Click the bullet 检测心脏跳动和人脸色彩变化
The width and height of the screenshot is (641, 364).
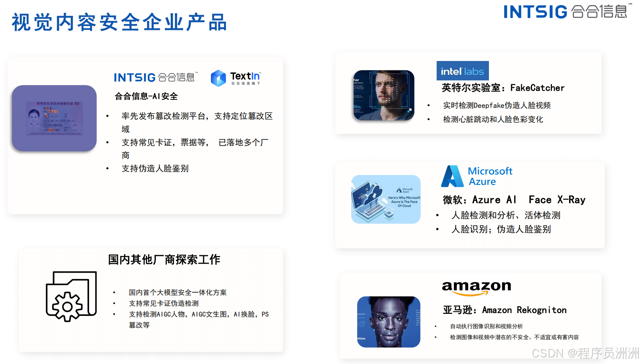click(493, 119)
